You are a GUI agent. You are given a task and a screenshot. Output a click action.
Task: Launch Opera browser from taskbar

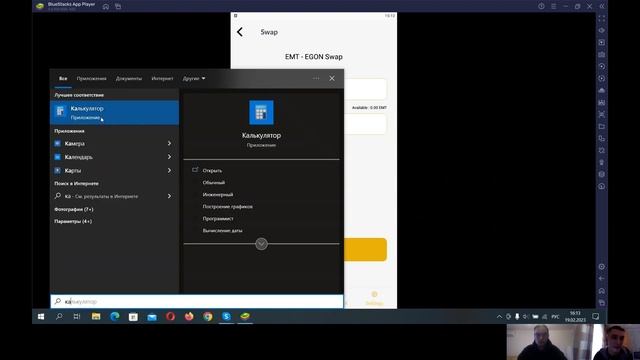tap(170, 316)
